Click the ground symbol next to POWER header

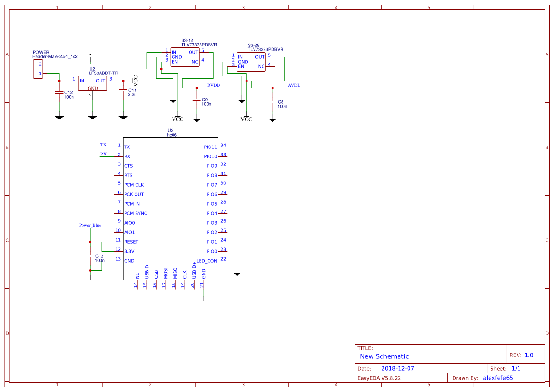[x=90, y=56]
